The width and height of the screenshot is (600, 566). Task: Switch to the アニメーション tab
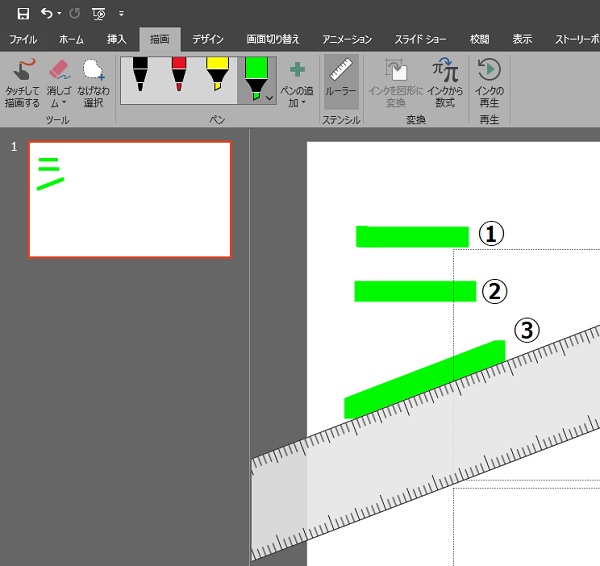click(x=347, y=39)
